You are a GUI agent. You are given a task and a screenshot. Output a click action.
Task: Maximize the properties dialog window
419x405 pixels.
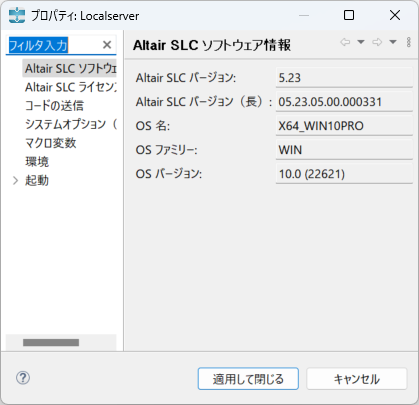349,15
